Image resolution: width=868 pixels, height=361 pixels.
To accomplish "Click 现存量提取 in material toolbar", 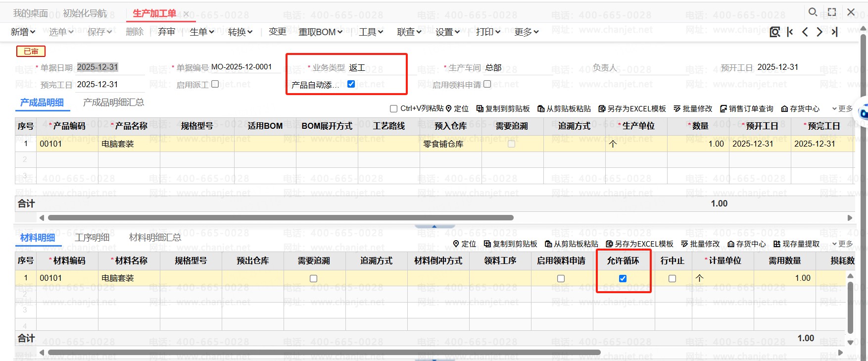I will 796,244.
